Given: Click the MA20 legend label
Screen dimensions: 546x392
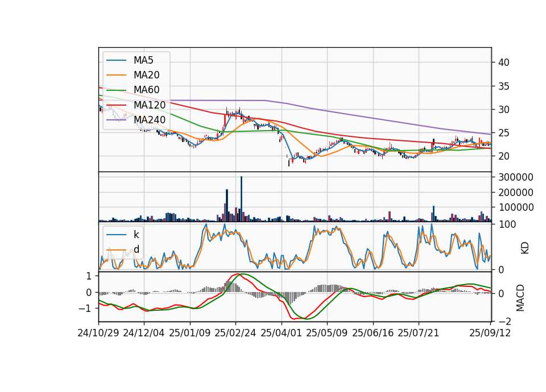Looking at the screenshot, I should (147, 75).
